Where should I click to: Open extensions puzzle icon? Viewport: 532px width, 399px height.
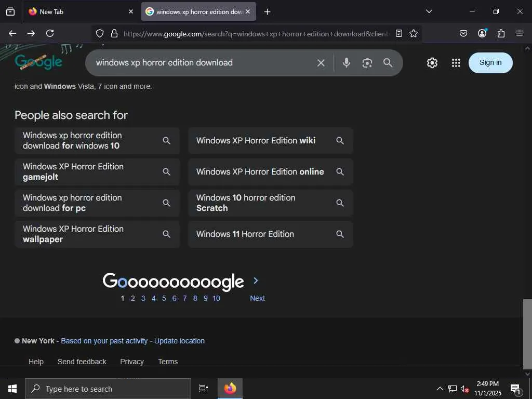point(501,33)
